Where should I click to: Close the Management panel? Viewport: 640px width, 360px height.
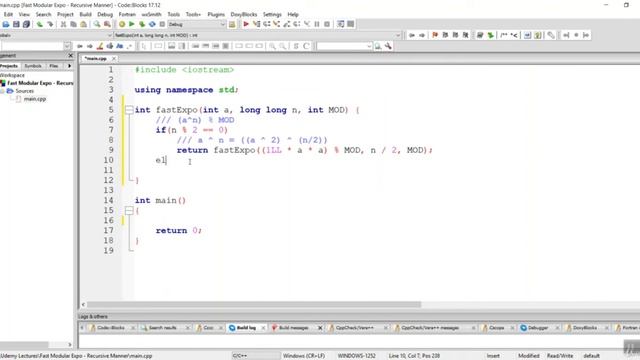70,56
